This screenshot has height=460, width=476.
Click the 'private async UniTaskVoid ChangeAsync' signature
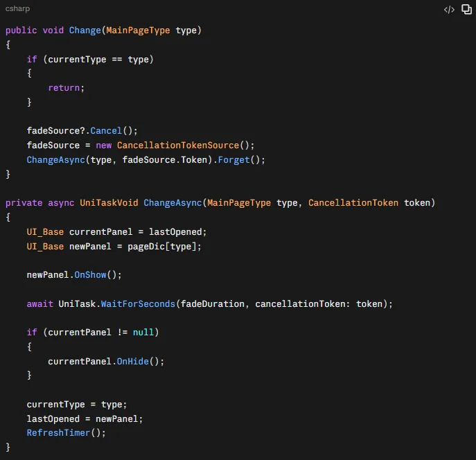(x=220, y=203)
